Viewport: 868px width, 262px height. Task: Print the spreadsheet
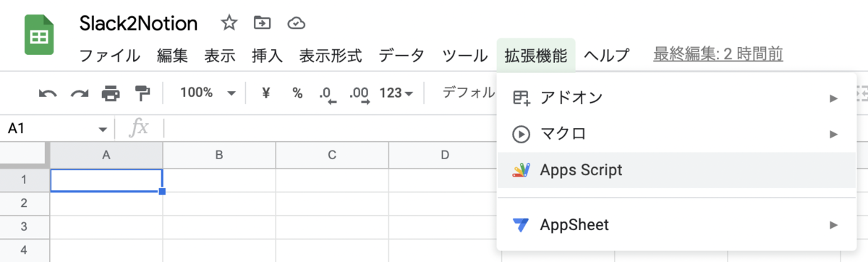pos(111,93)
